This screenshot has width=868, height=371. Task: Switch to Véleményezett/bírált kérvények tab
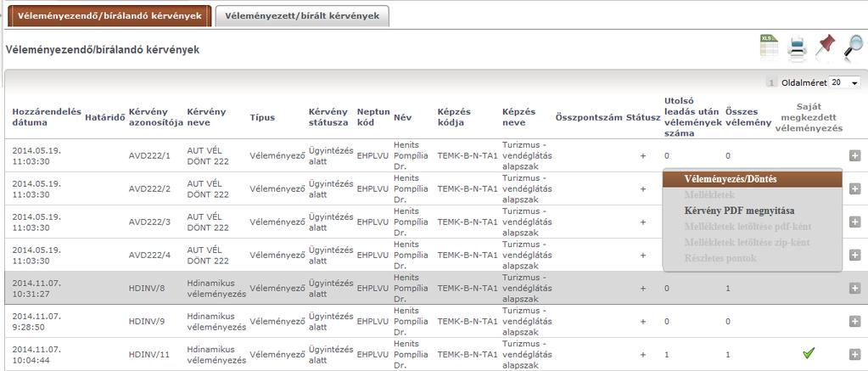point(302,16)
